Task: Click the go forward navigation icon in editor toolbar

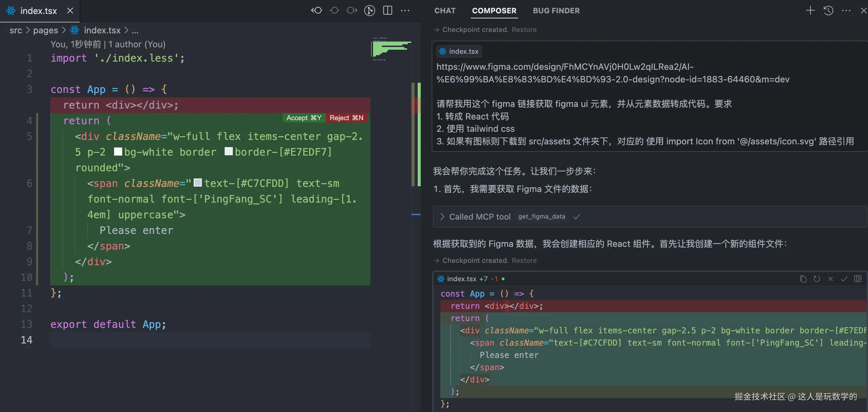Action: [352, 11]
